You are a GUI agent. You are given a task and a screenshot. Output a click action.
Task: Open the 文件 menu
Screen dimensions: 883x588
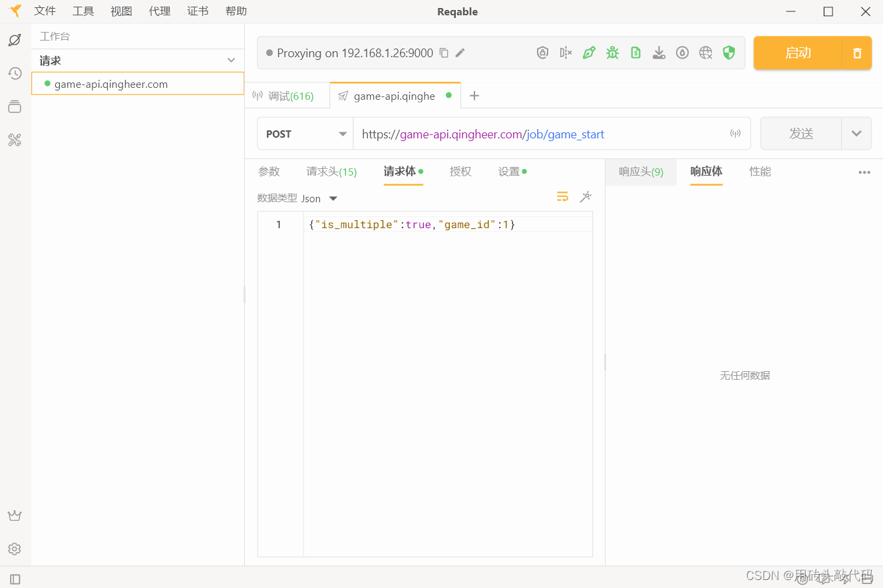coord(45,11)
